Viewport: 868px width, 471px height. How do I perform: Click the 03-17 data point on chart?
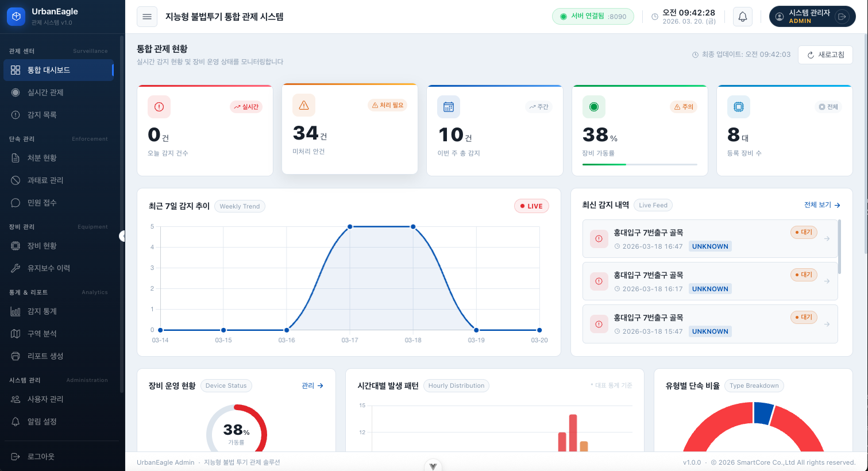click(350, 227)
